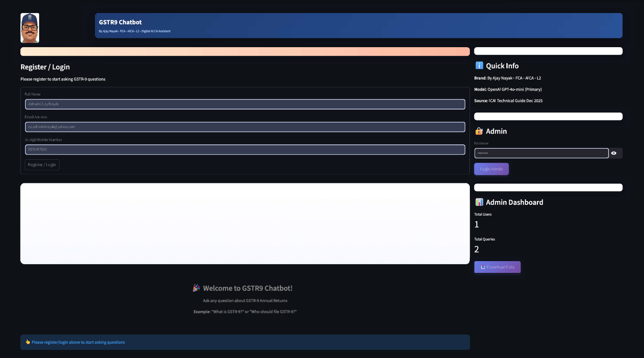Click the orange gradient bar above Register
Screen dimensions: 644x358
pos(245,51)
